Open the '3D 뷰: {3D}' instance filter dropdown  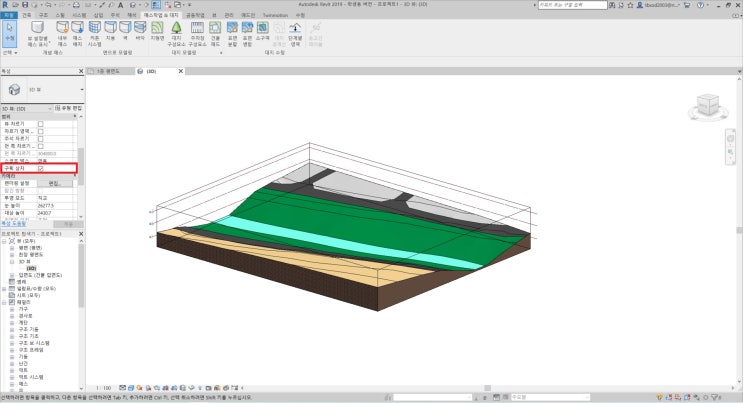click(49, 109)
